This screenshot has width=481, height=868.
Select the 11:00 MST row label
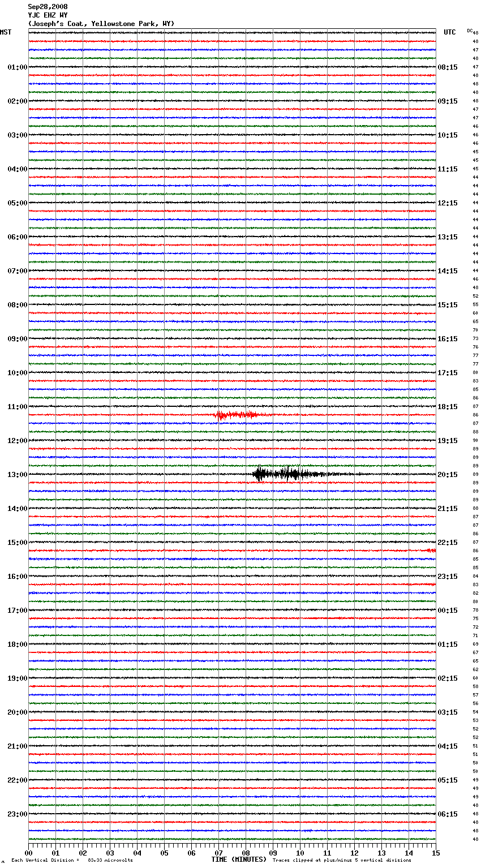(18, 407)
